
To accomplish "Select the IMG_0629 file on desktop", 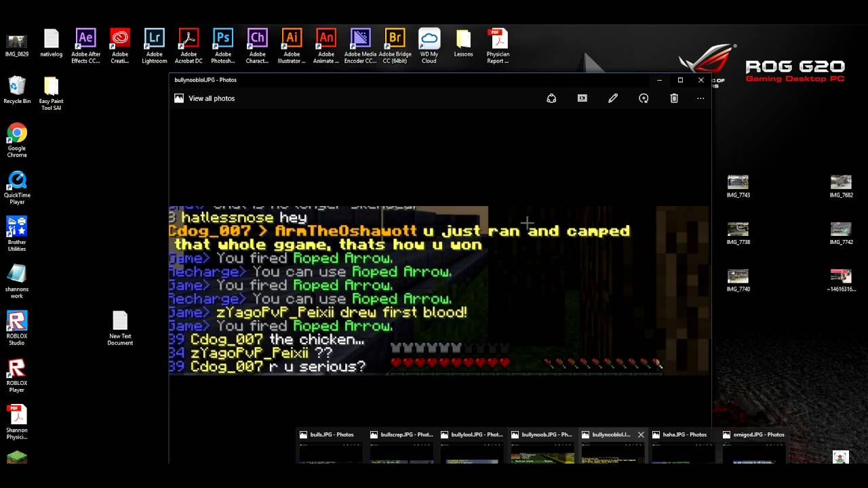I will pos(17,45).
